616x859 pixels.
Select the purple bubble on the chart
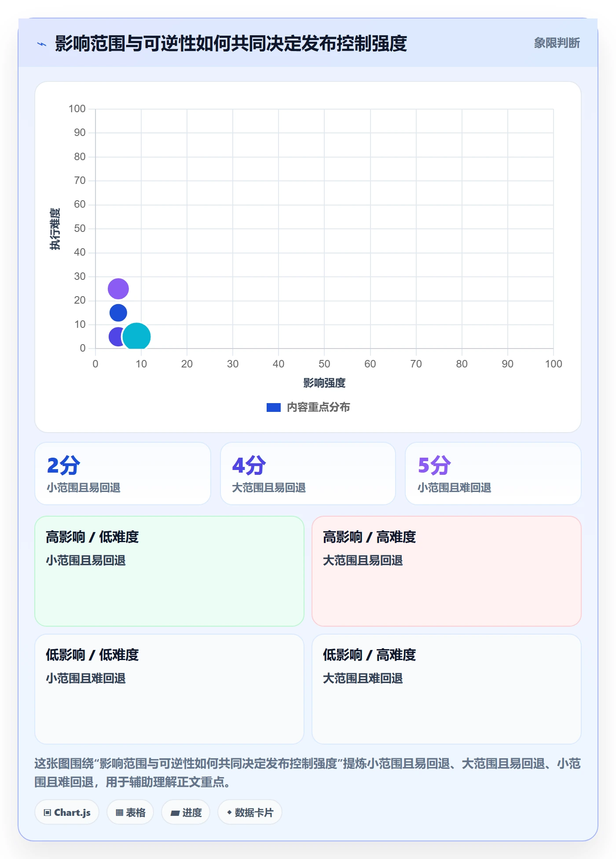(118, 289)
